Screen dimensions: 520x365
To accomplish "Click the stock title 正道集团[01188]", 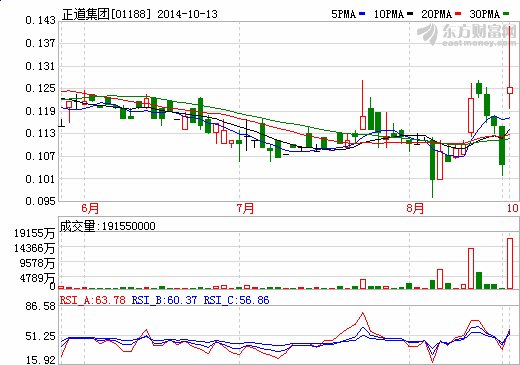I will pyautogui.click(x=106, y=14).
